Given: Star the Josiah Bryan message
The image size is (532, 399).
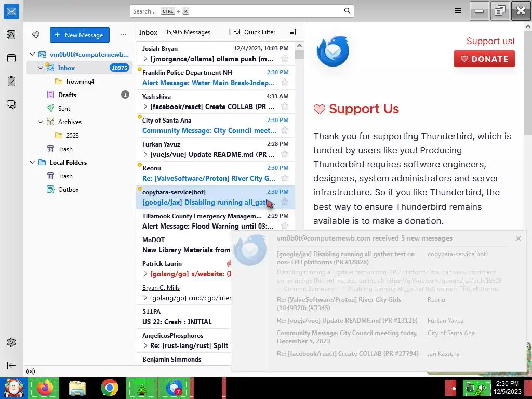Looking at the screenshot, I should (x=285, y=59).
